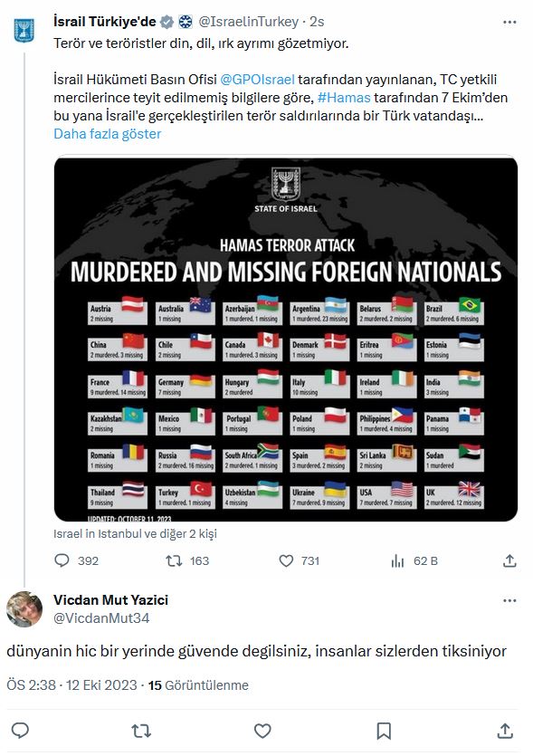View tagged people Israel in Istanbul

(135, 534)
